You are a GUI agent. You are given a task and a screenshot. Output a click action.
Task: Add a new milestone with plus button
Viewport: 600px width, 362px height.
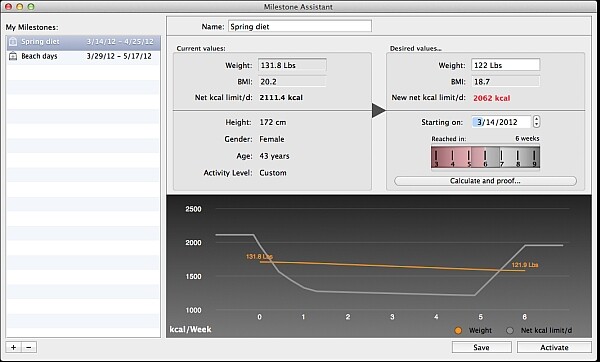click(13, 347)
